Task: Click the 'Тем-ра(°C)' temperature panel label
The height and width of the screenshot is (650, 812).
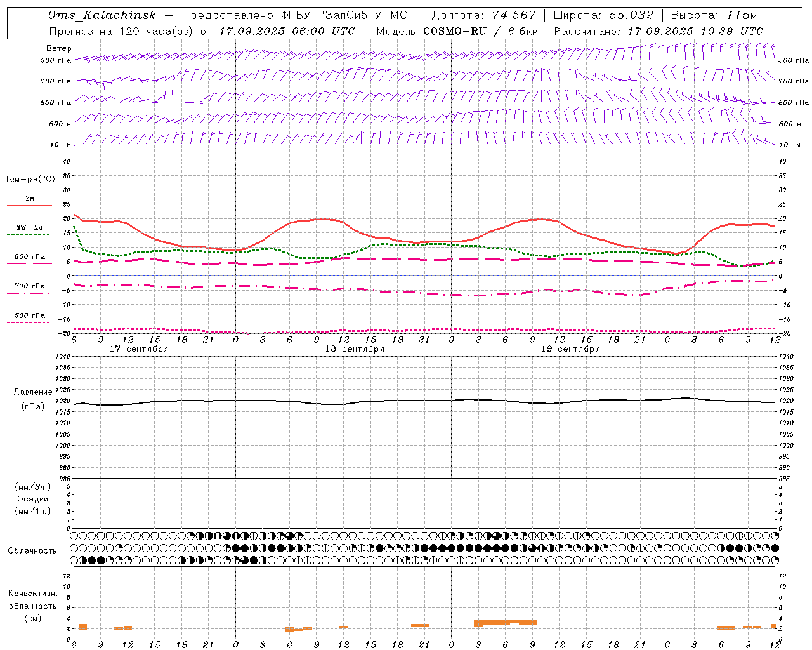Action: (30, 180)
